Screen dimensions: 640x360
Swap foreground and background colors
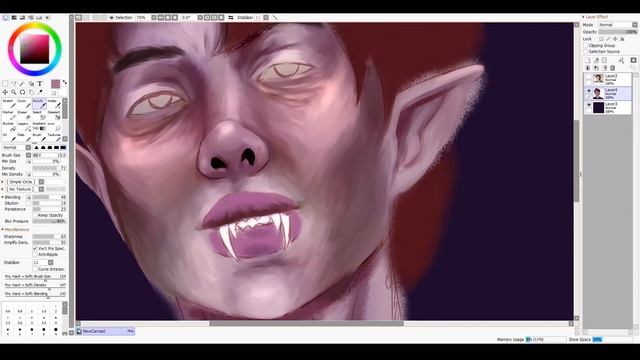pos(65,82)
